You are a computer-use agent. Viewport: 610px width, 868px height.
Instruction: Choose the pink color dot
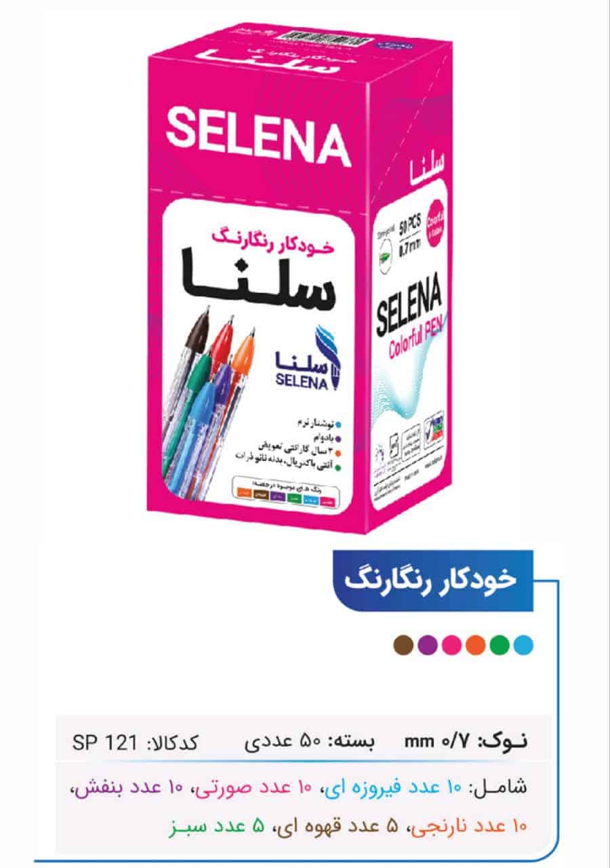[x=451, y=645]
